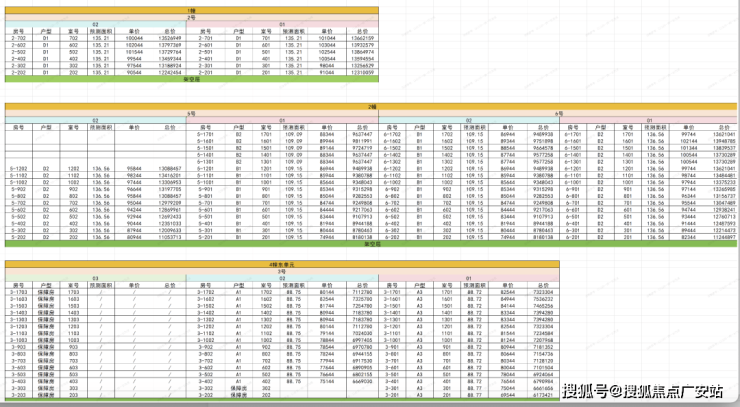Screen dimensions: 740x407
Task: Select the room number cell 6-1101
Action: point(573,176)
